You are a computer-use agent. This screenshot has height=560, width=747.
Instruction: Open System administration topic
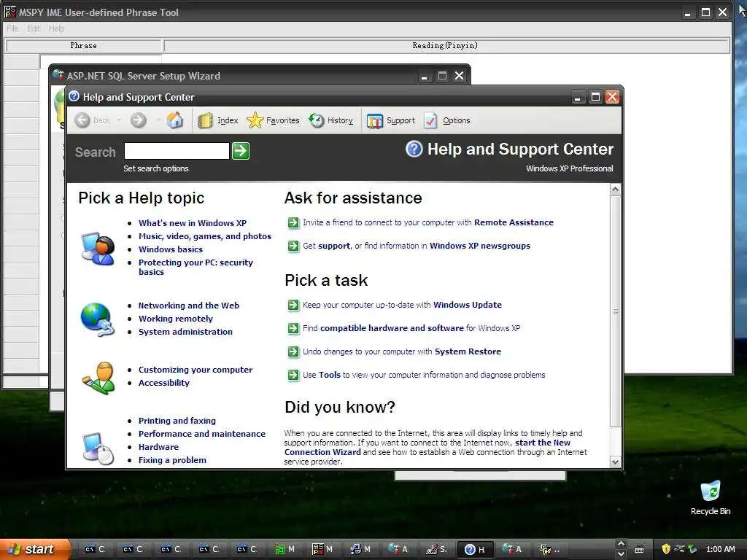[185, 332]
